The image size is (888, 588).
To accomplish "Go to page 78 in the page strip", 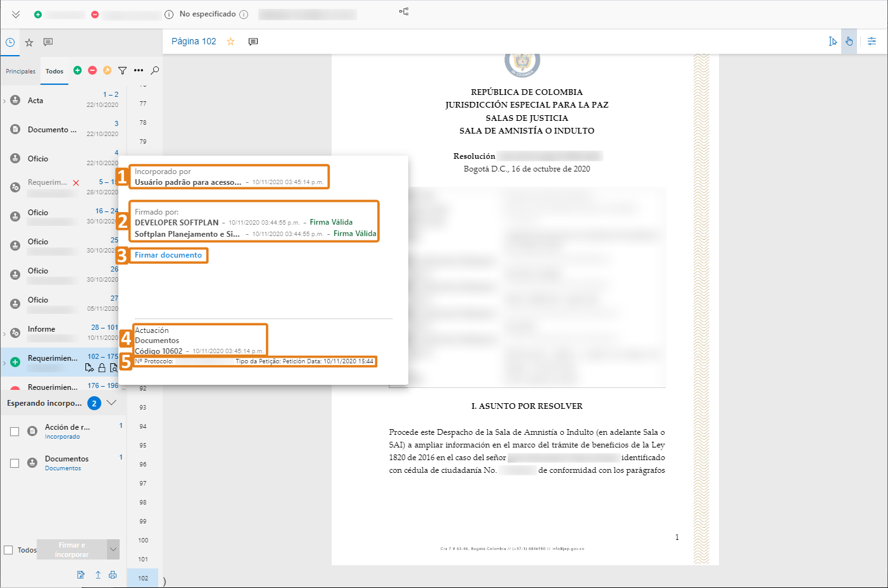I will [143, 122].
